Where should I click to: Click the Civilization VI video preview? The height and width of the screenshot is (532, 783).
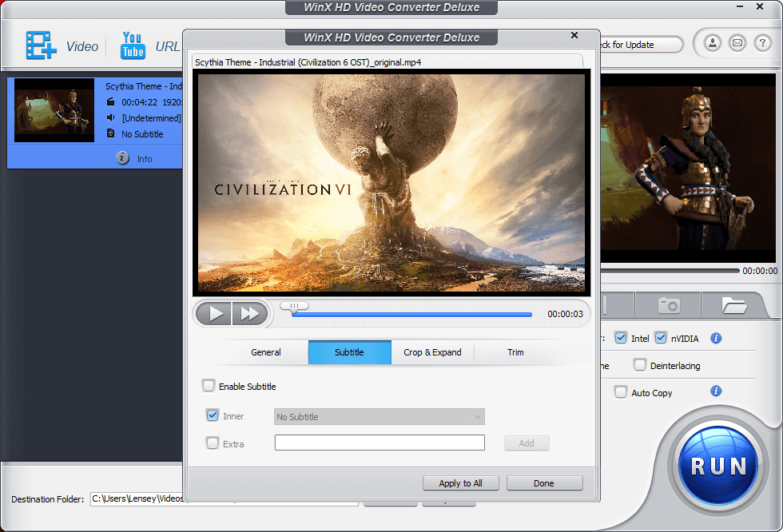(391, 183)
